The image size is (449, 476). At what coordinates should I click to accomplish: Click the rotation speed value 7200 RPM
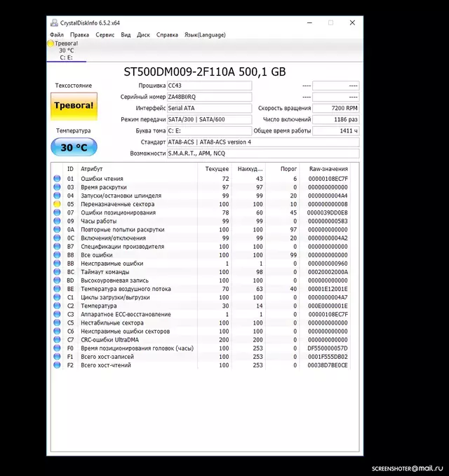pos(335,108)
